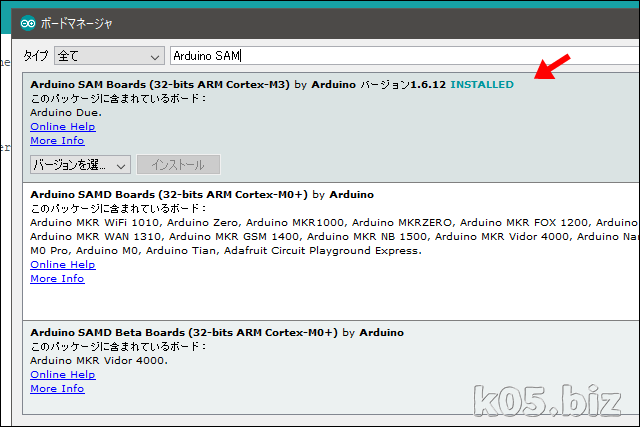Click the Arduino MKR Vidor 4000. text in Beta package
This screenshot has width=640, height=427.
[99, 360]
